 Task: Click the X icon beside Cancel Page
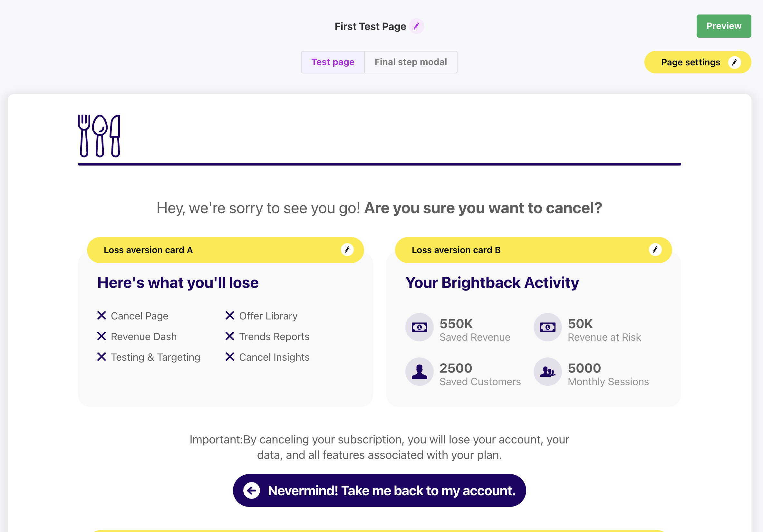pos(101,316)
